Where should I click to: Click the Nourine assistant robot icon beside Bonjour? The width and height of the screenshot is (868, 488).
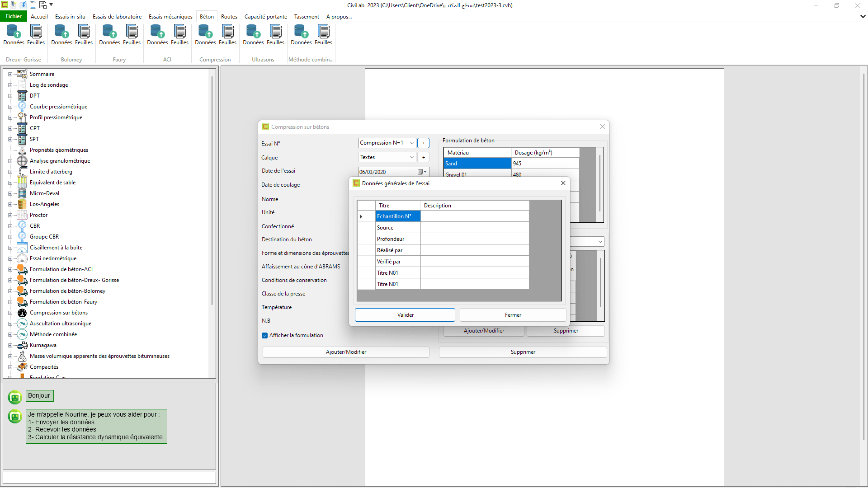click(15, 397)
